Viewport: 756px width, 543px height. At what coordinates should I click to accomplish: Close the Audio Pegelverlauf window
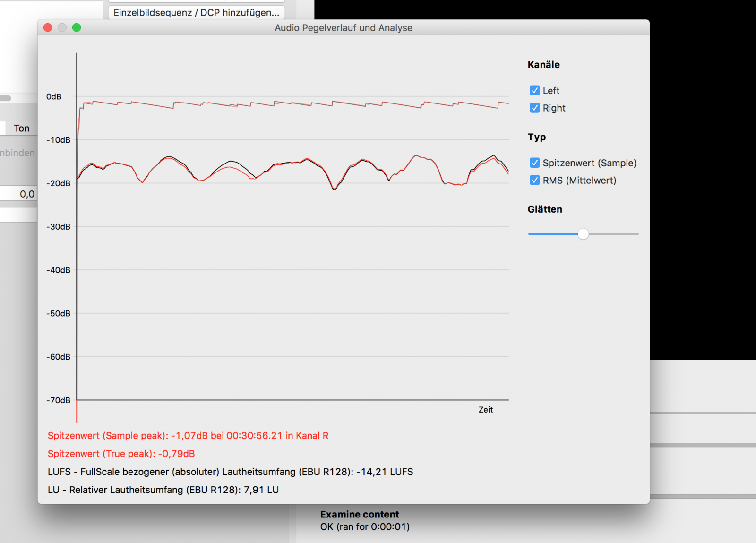48,27
